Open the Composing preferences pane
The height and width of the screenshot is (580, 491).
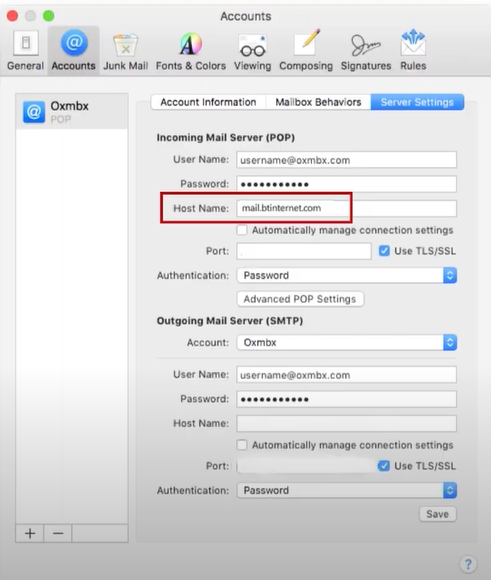(306, 51)
